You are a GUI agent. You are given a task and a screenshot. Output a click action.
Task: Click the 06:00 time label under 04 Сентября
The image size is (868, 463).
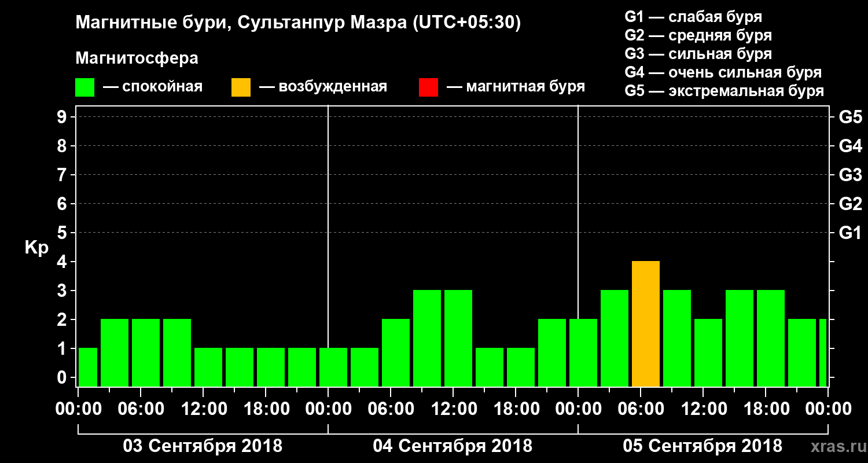click(391, 409)
